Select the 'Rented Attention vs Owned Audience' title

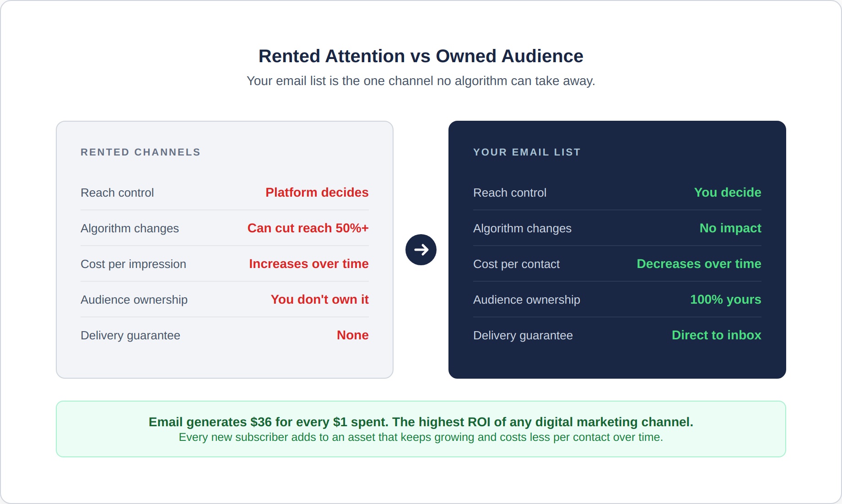click(421, 56)
